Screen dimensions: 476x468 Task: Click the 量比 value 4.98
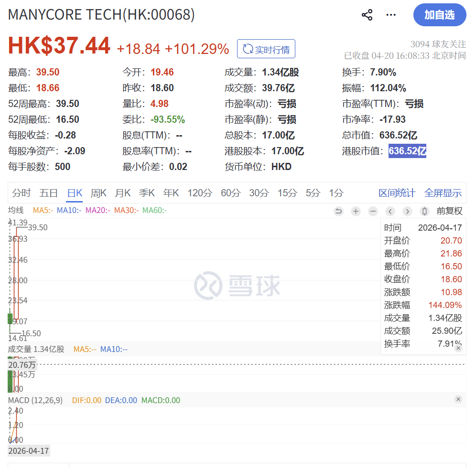click(x=159, y=104)
